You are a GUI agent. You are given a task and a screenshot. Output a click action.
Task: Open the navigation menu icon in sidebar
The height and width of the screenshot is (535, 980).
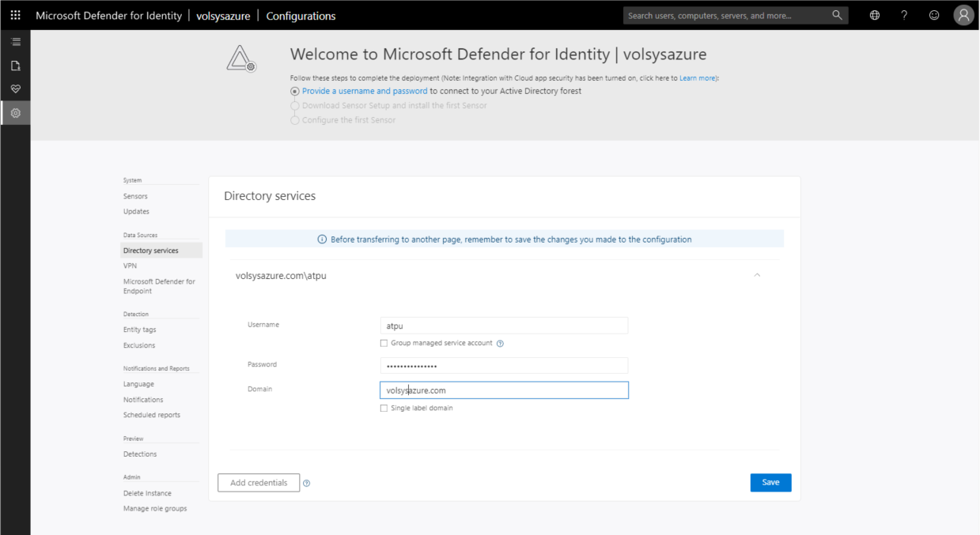15,41
